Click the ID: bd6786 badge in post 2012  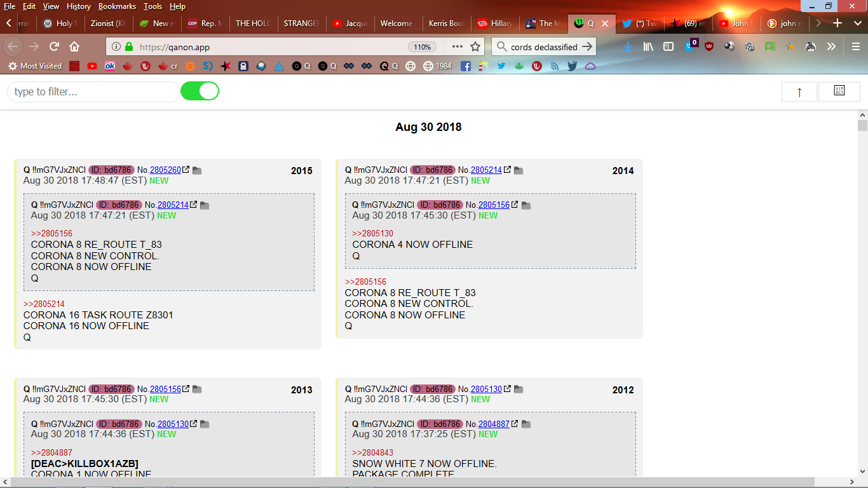[x=433, y=390]
